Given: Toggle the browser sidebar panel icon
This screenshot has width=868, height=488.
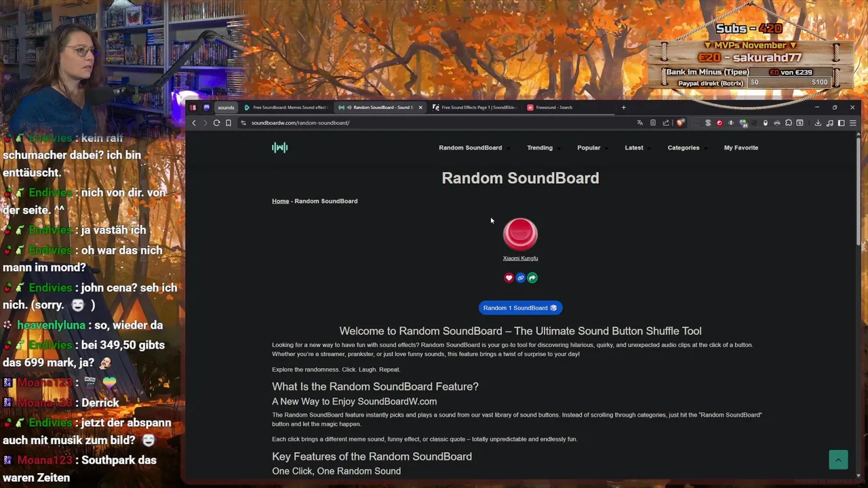Looking at the screenshot, I should click(x=842, y=123).
